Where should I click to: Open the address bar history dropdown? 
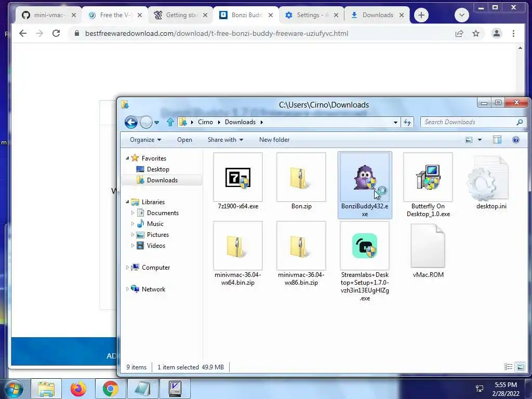point(395,122)
